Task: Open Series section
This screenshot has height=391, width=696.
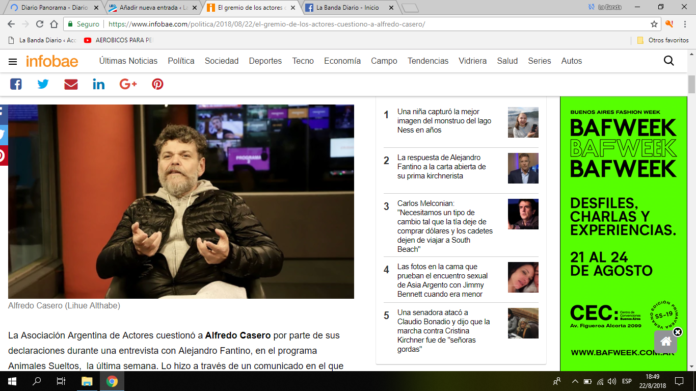Action: tap(539, 61)
